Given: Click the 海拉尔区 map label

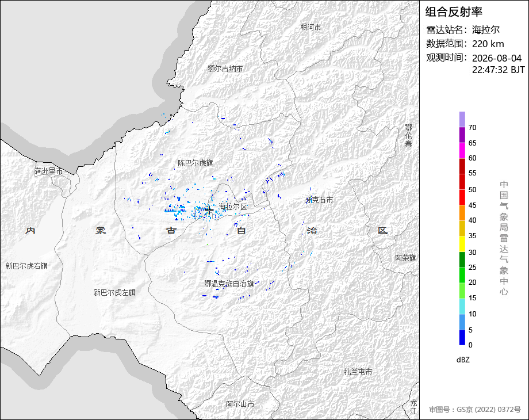Looking at the screenshot, I should tap(233, 207).
